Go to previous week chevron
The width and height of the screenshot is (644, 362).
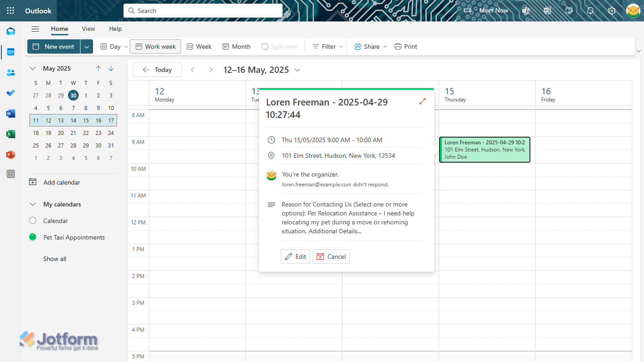pyautogui.click(x=193, y=70)
